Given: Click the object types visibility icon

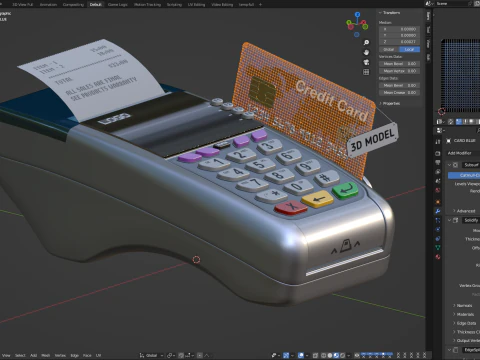Looking at the screenshot, I should pos(274,355).
